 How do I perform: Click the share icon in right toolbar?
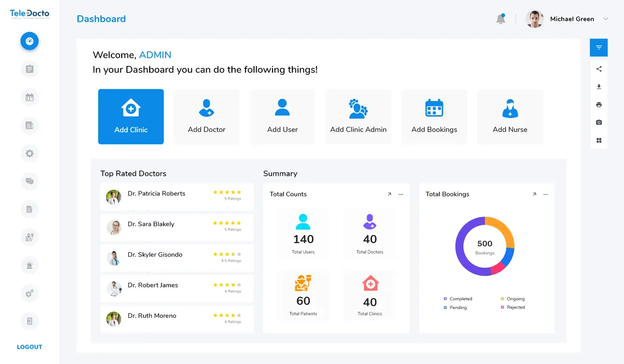pyautogui.click(x=599, y=69)
